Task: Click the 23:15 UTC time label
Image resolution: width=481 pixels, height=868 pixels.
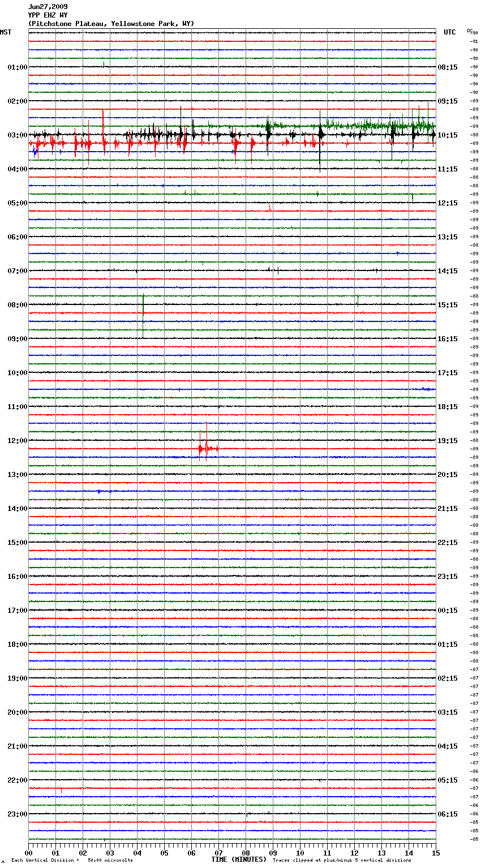Action: [448, 577]
